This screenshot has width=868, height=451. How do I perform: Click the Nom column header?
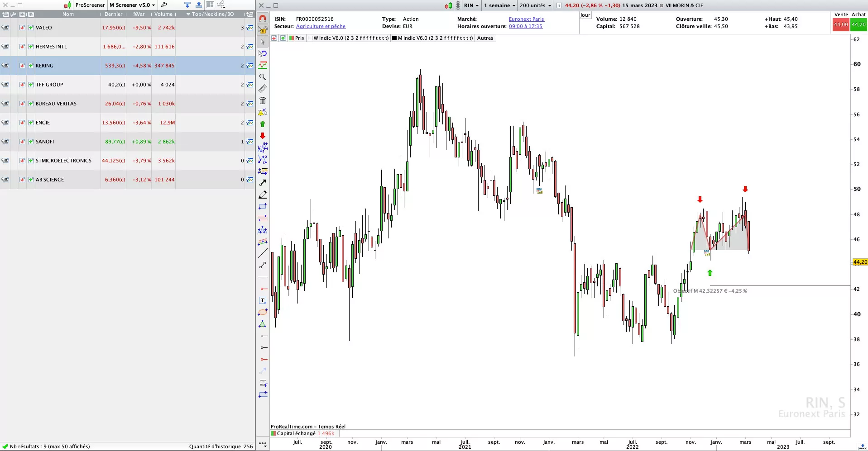(x=68, y=14)
